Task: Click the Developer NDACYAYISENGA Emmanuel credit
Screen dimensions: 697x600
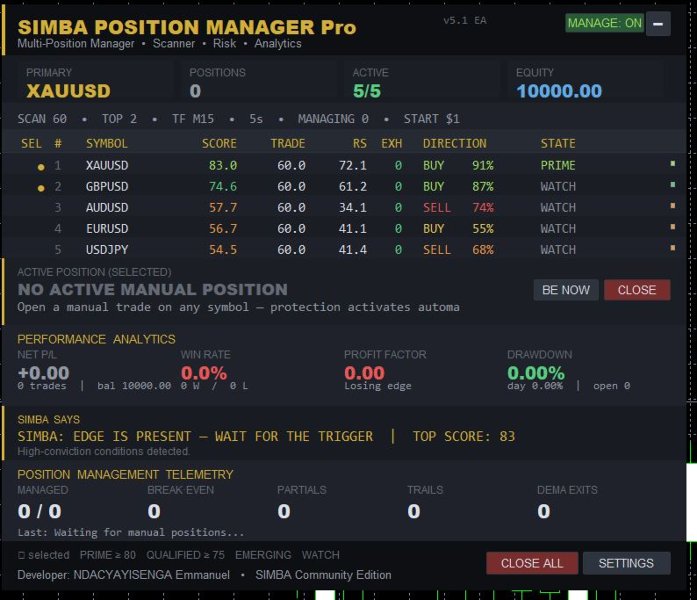Action: 124,575
